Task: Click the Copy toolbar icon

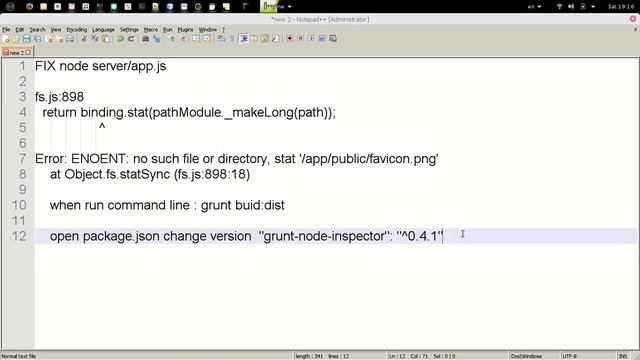Action: point(95,39)
